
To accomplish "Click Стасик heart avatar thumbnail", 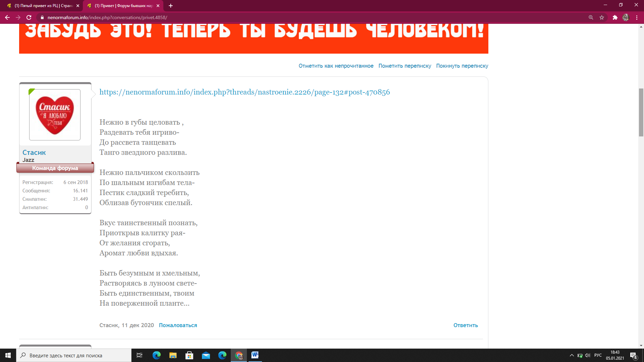I will click(55, 115).
